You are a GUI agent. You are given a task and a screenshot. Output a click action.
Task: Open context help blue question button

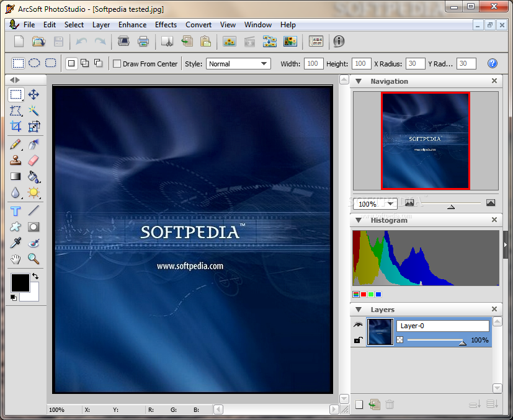point(493,63)
